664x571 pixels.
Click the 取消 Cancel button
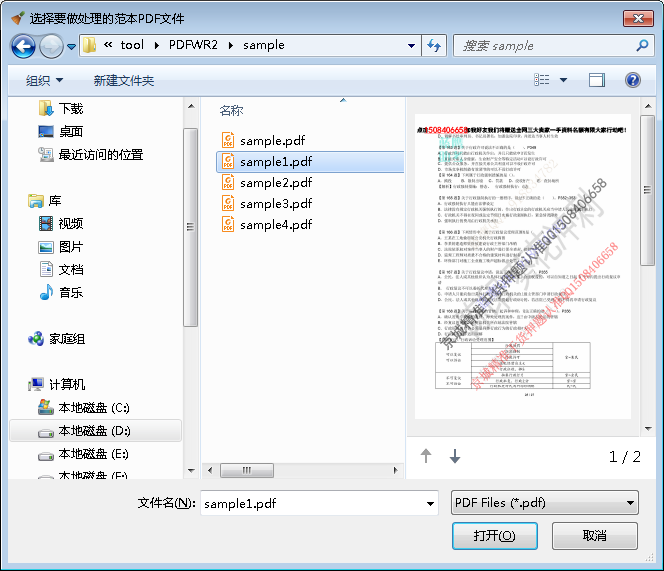tap(595, 536)
